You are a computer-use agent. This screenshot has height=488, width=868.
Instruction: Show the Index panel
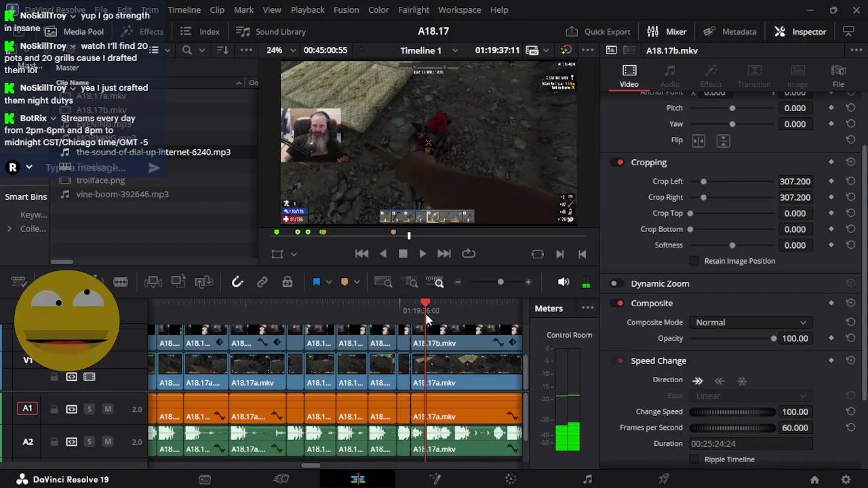click(x=200, y=31)
